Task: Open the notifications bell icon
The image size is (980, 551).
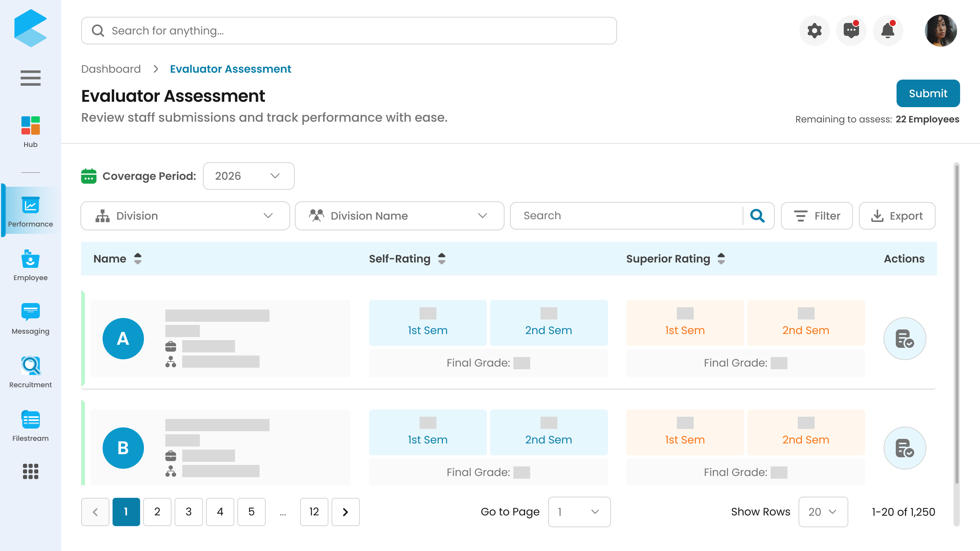Action: [x=888, y=31]
